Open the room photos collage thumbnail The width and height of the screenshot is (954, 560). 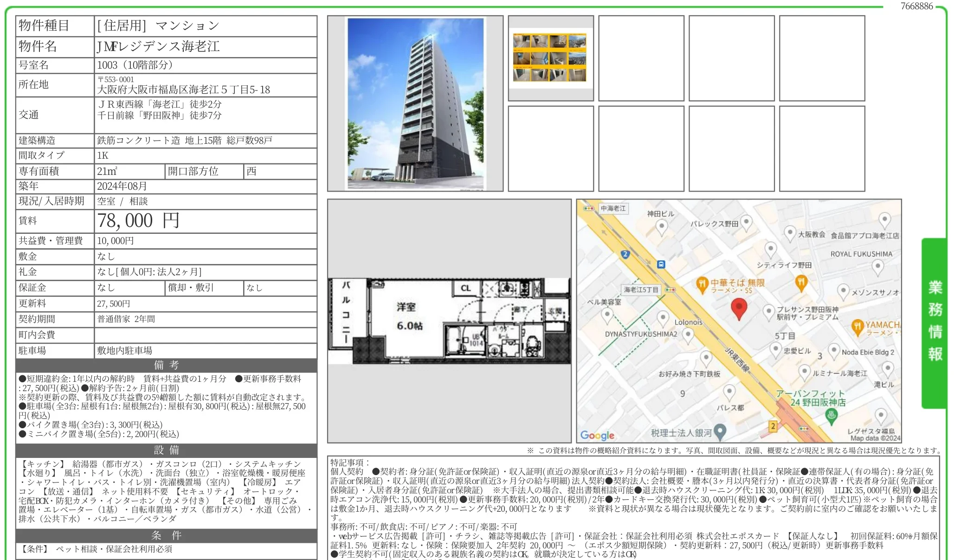[550, 58]
